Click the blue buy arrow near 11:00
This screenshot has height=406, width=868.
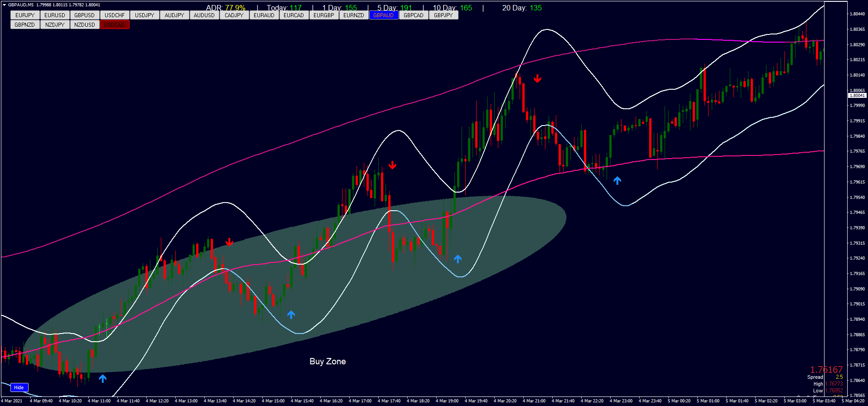tap(103, 378)
